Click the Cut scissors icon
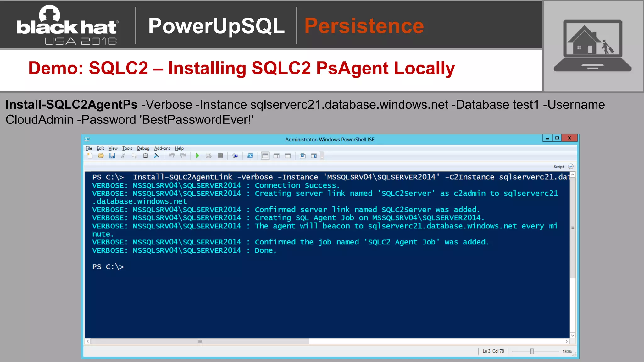The width and height of the screenshot is (644, 362). pos(123,156)
